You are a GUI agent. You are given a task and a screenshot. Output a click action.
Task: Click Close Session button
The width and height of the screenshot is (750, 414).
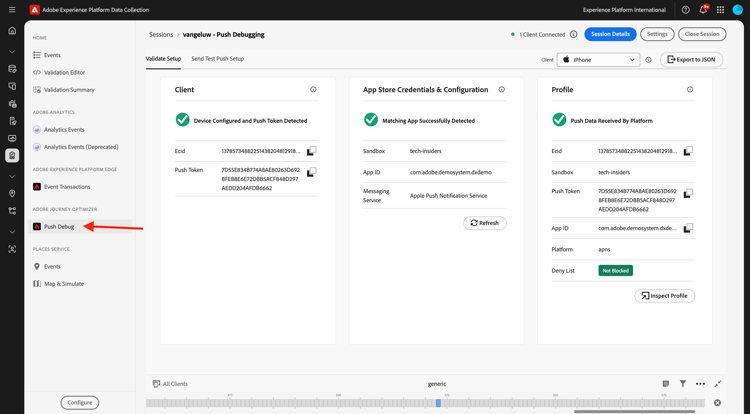pyautogui.click(x=702, y=34)
